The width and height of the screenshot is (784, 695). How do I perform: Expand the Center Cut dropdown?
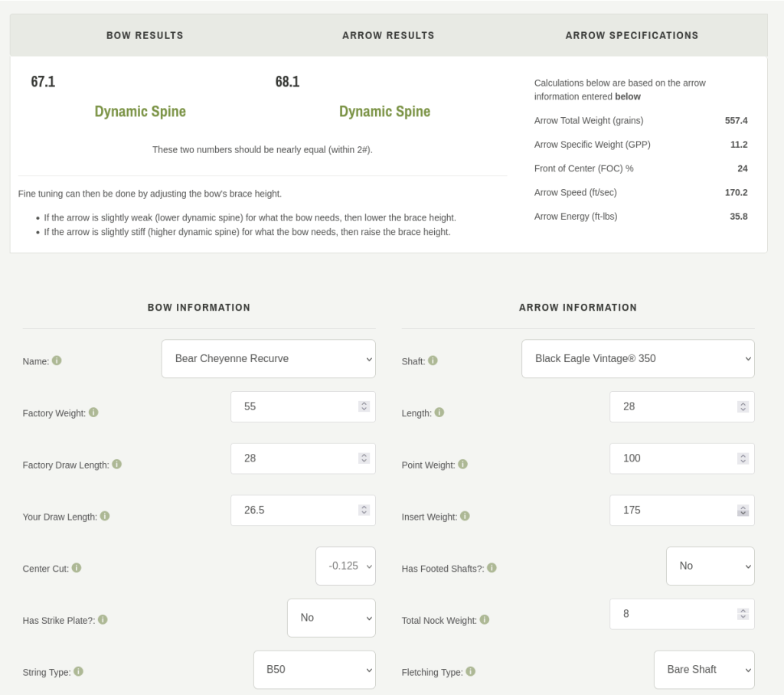pos(345,566)
